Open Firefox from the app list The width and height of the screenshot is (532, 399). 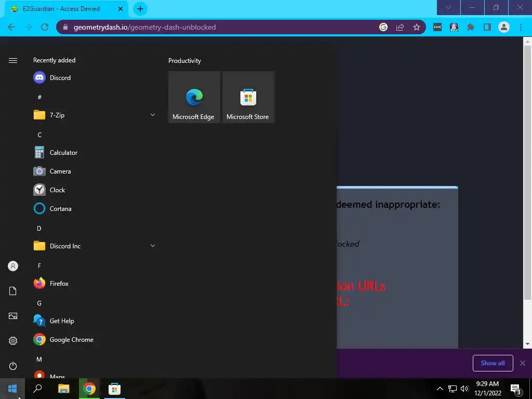94,283
